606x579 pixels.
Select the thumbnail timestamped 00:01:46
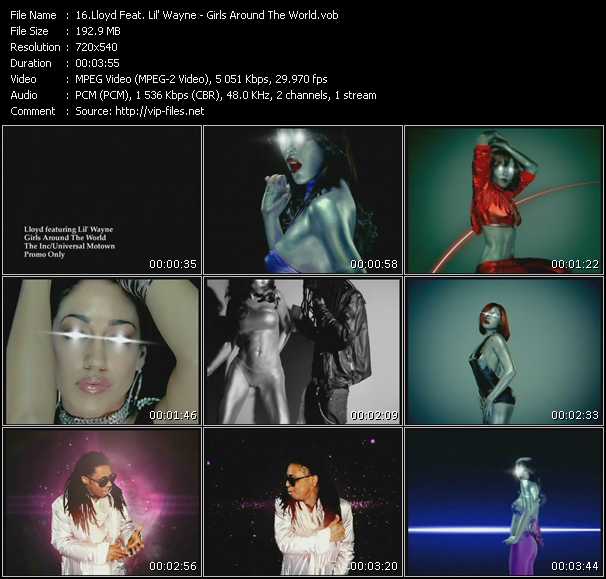102,351
